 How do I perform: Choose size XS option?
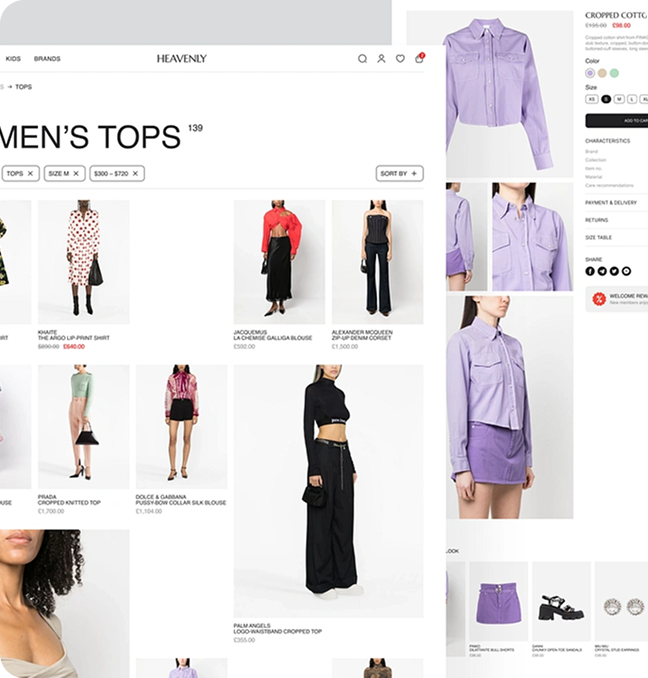pos(592,99)
